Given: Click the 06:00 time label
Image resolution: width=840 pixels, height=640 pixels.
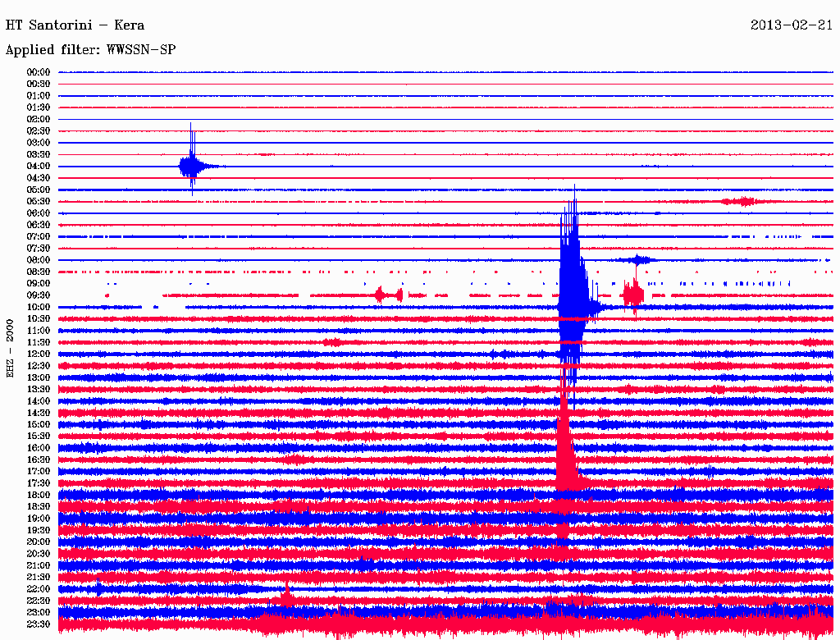Looking at the screenshot, I should click(39, 213).
